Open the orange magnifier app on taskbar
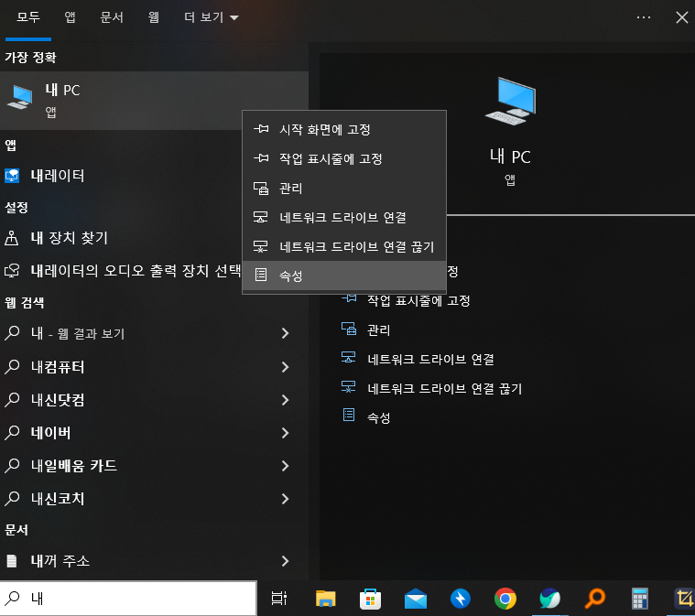This screenshot has width=695, height=616. (595, 599)
